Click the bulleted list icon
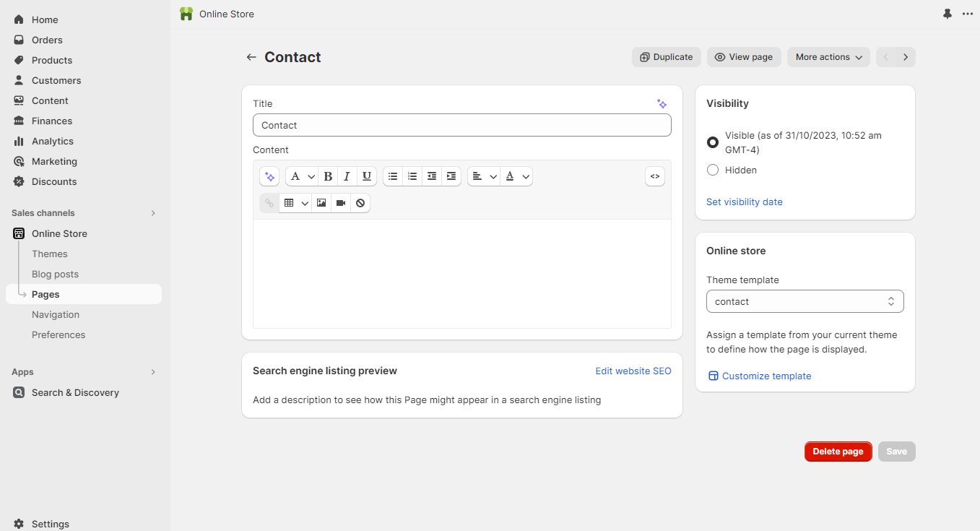The height and width of the screenshot is (531, 980). coord(393,176)
